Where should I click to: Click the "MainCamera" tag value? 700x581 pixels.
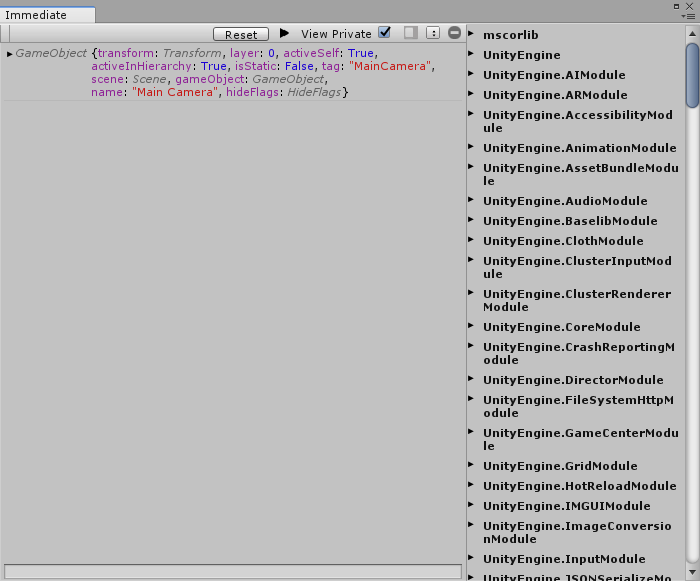coord(390,66)
